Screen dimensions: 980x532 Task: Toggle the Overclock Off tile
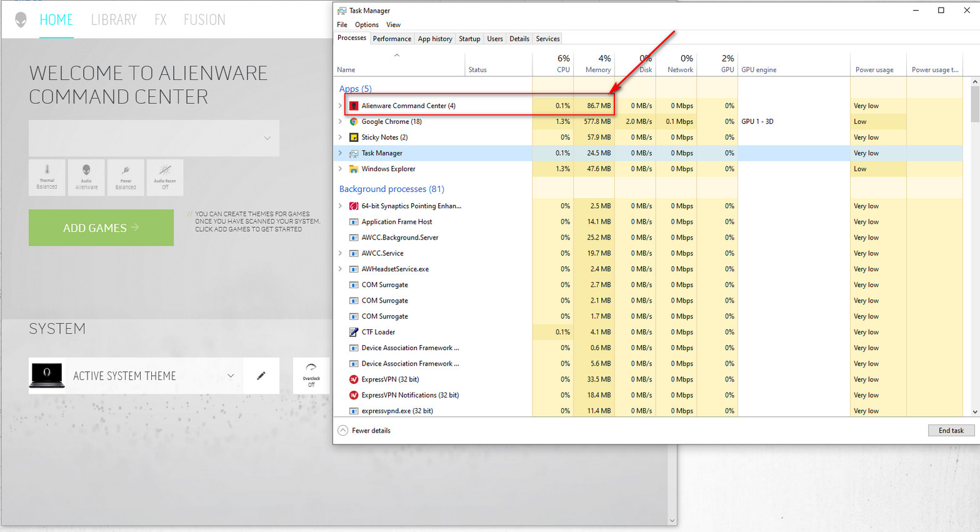[x=311, y=376]
